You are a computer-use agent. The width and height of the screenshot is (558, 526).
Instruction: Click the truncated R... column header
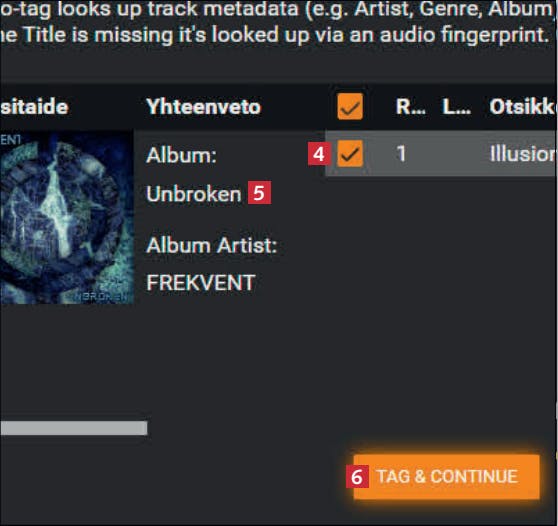tap(411, 106)
